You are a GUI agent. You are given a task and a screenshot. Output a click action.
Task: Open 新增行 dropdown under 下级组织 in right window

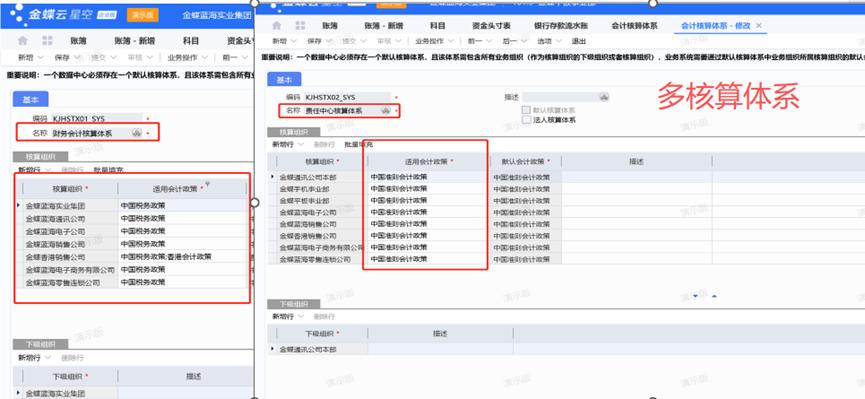point(301,317)
